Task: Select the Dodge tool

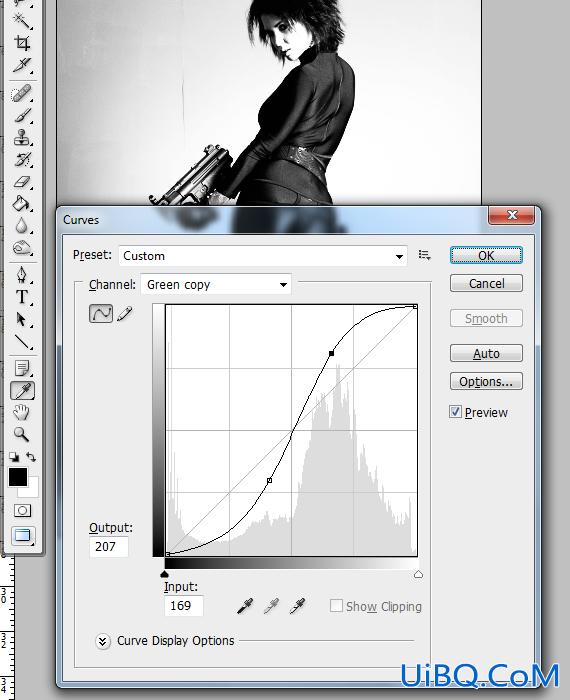Action: (x=21, y=247)
